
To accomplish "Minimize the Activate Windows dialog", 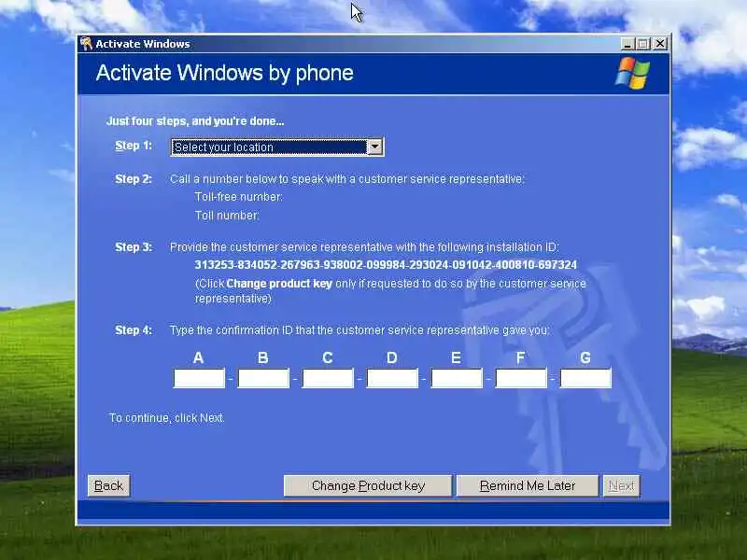I will click(627, 44).
